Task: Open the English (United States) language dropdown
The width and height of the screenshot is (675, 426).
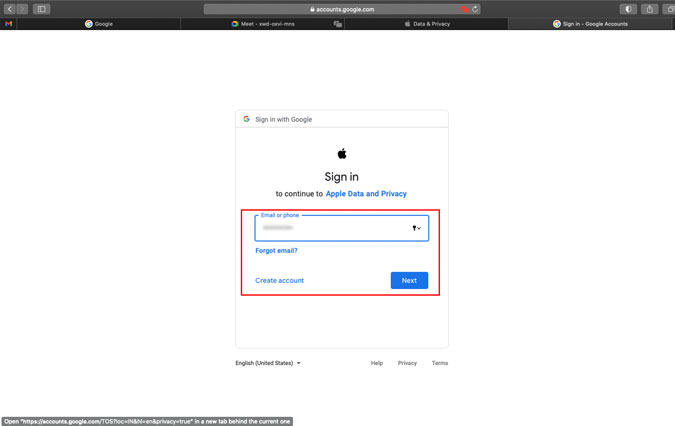Action: pyautogui.click(x=268, y=363)
